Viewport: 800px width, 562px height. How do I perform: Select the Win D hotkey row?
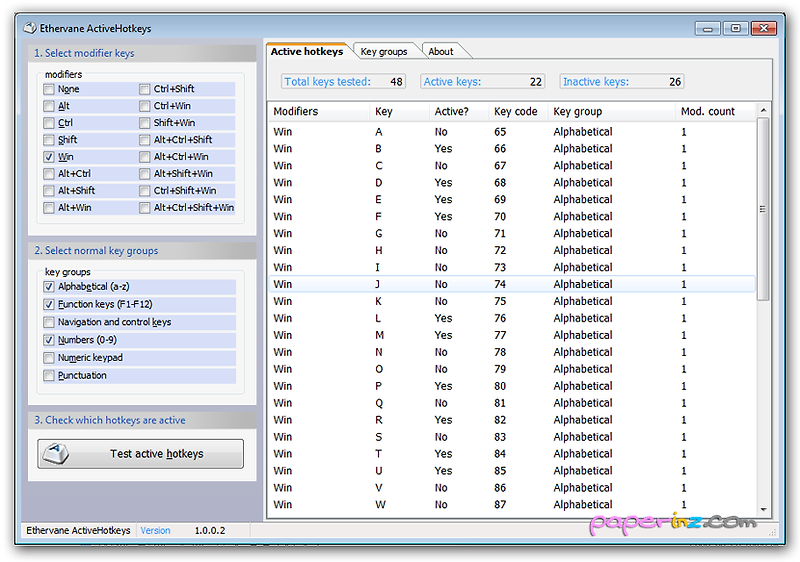[512, 183]
